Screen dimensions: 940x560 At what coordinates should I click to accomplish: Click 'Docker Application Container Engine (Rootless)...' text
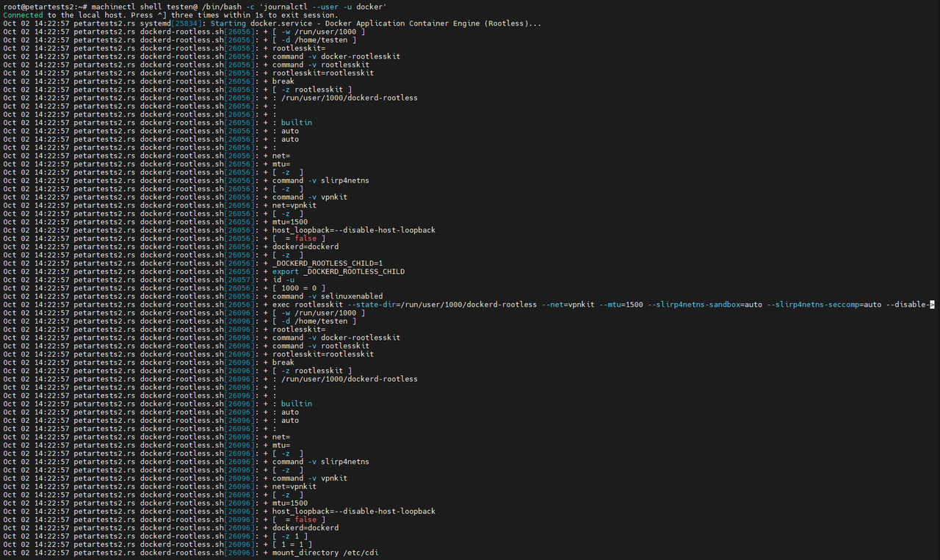432,23
